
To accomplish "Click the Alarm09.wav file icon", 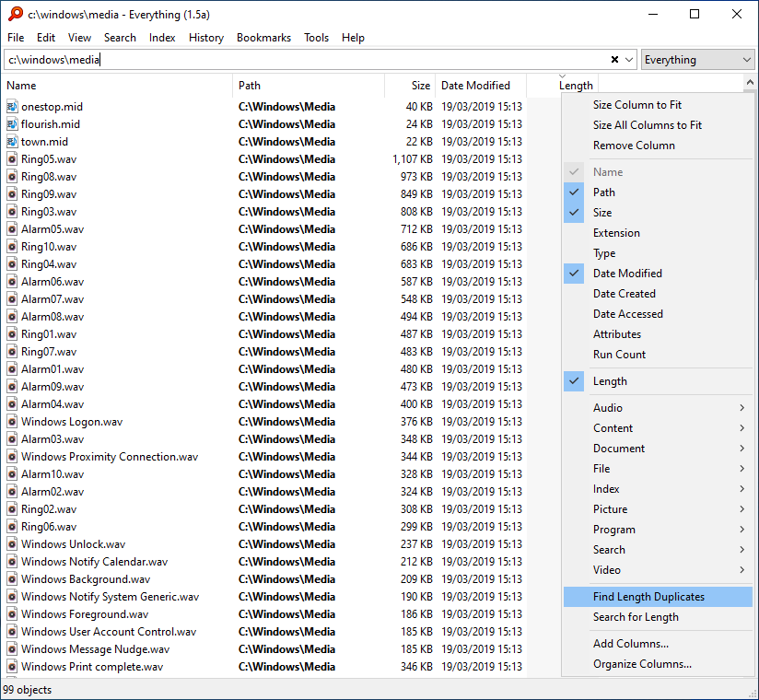I will (12, 386).
